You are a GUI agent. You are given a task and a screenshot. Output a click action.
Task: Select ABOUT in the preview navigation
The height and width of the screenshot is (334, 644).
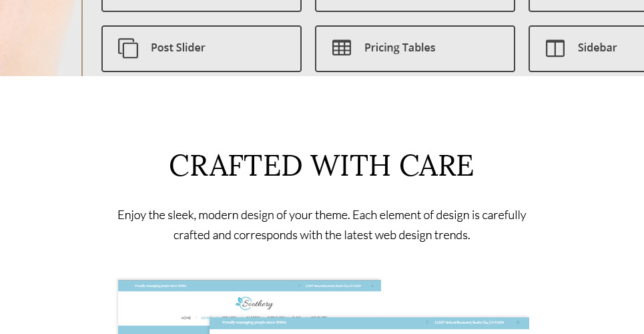(x=205, y=318)
